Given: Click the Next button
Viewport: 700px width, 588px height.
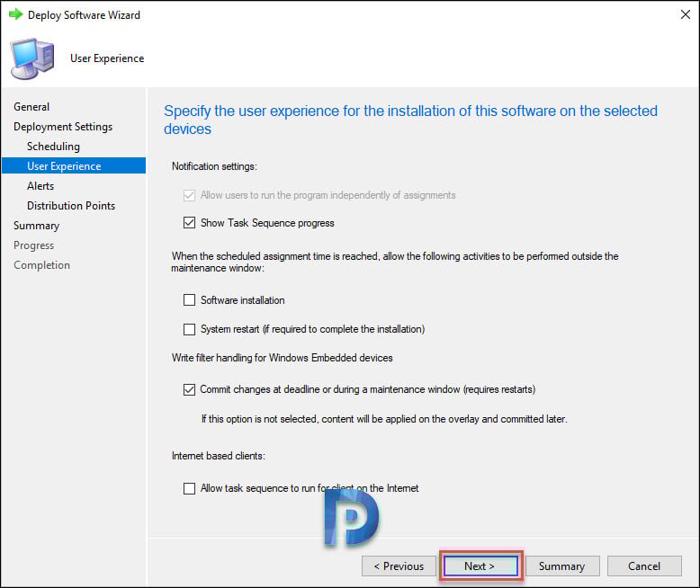Looking at the screenshot, I should click(x=480, y=566).
